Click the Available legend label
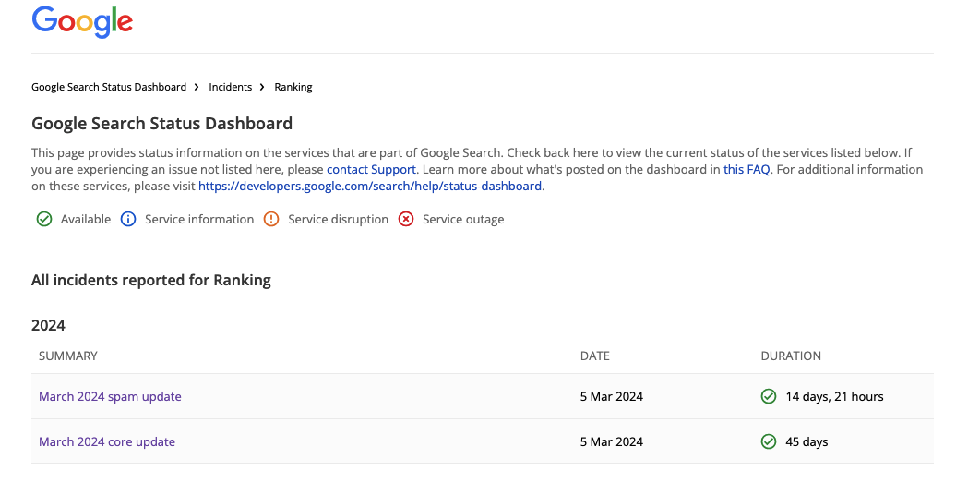Screen dimensions: 980x495 [x=86, y=219]
